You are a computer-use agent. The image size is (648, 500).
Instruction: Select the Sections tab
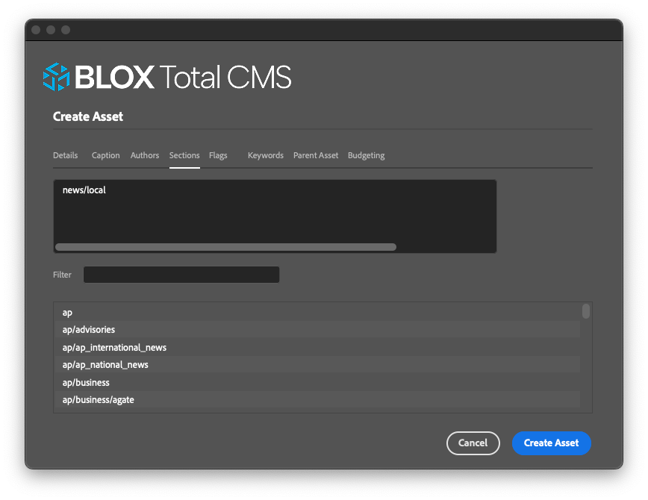click(184, 156)
